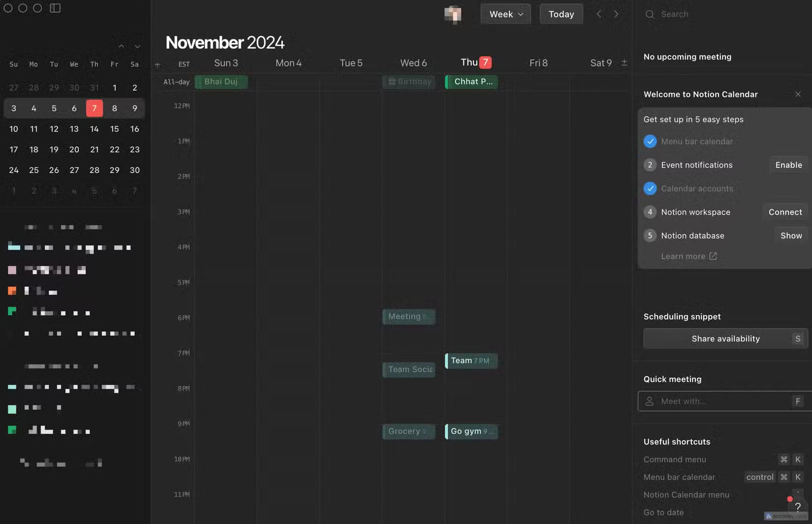812x524 pixels.
Task: Toggle the sidebar panel icon
Action: pyautogui.click(x=55, y=8)
